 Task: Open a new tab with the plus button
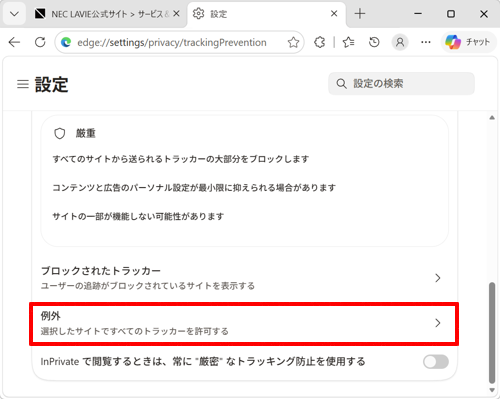pyautogui.click(x=360, y=14)
